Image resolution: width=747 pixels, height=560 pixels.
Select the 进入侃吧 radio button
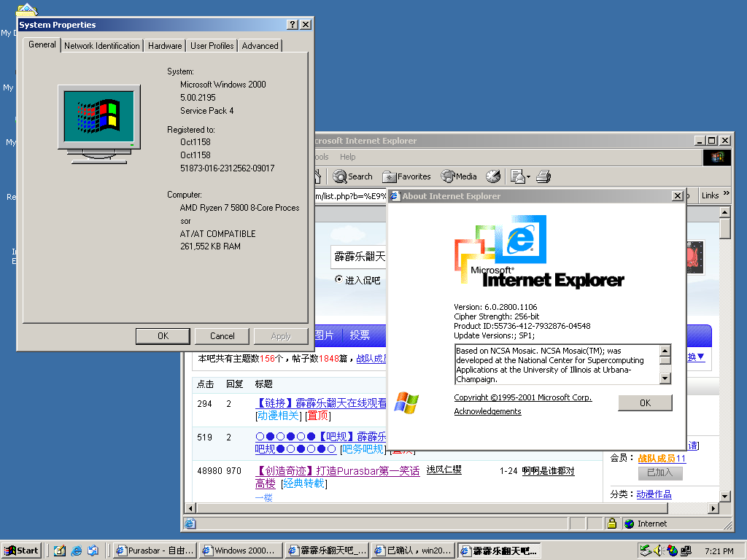[338, 279]
